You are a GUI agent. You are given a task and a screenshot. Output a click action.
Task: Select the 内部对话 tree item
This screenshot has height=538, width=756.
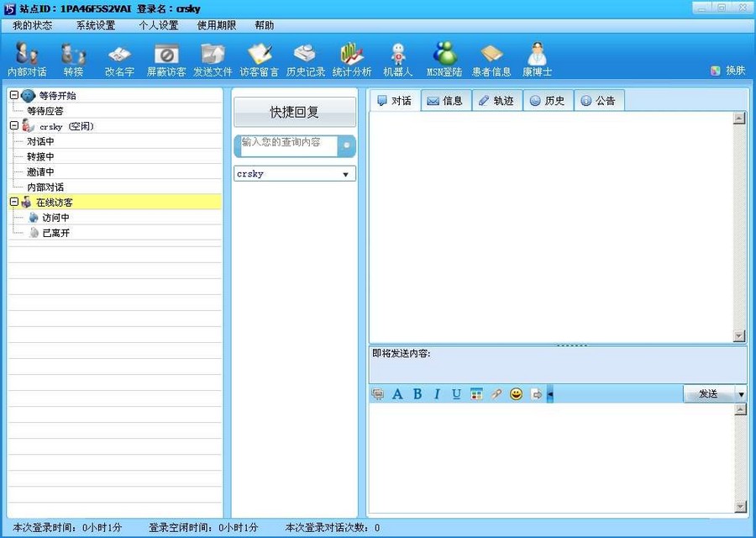pyautogui.click(x=45, y=187)
